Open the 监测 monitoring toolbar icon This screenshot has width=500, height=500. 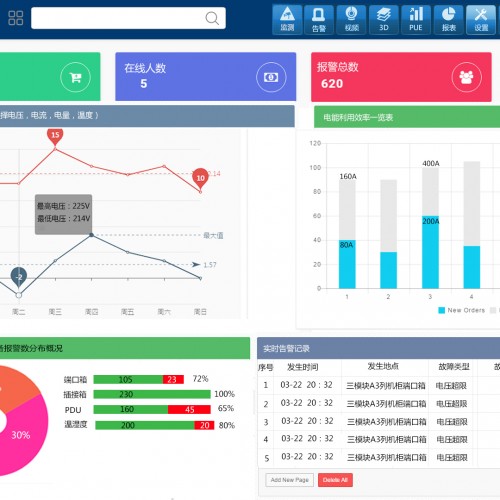click(287, 19)
